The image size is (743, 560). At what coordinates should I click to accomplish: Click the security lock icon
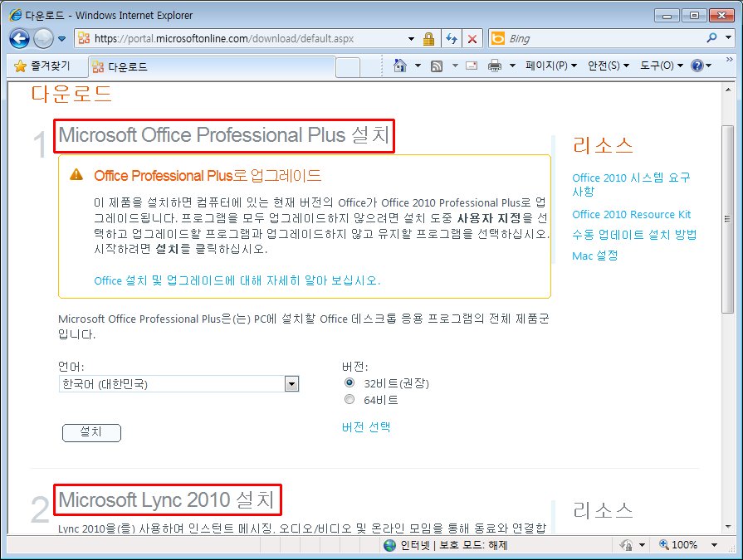[428, 39]
